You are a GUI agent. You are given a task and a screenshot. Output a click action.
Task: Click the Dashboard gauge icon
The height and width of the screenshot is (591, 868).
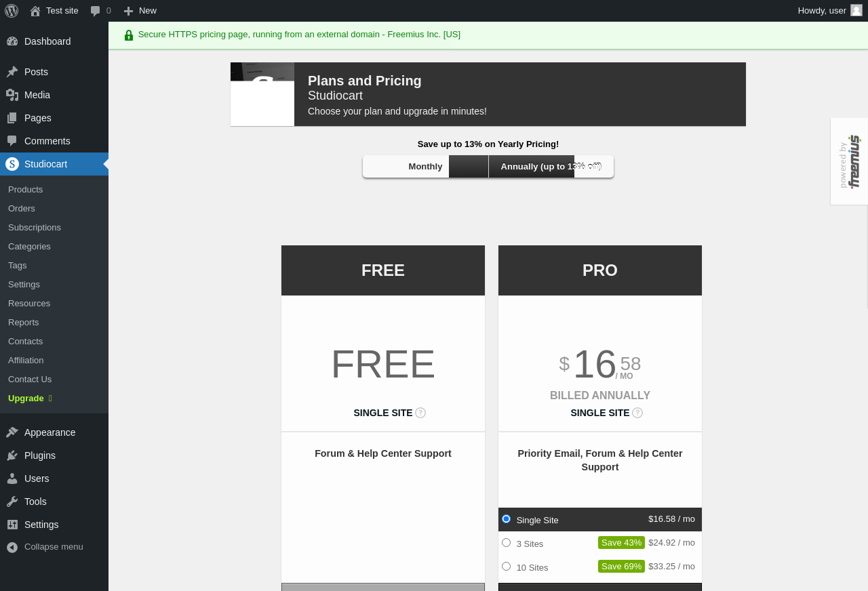click(12, 41)
